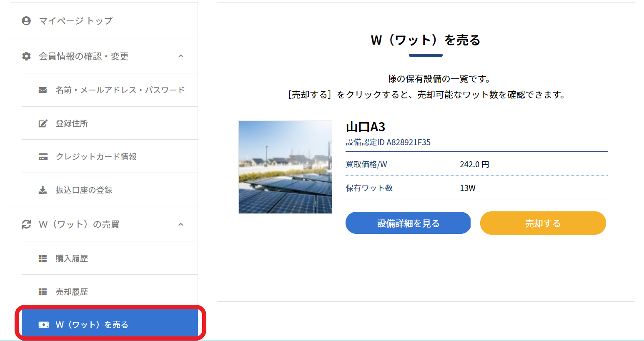The height and width of the screenshot is (341, 644).
Task: Click the user profile icon beside マイページトップ
Action: [26, 21]
